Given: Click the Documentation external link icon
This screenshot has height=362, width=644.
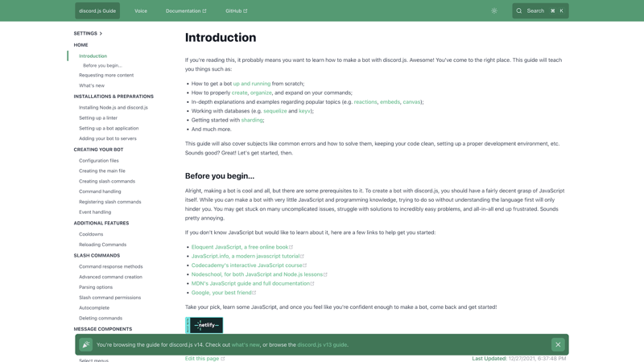Looking at the screenshot, I should click(x=204, y=11).
